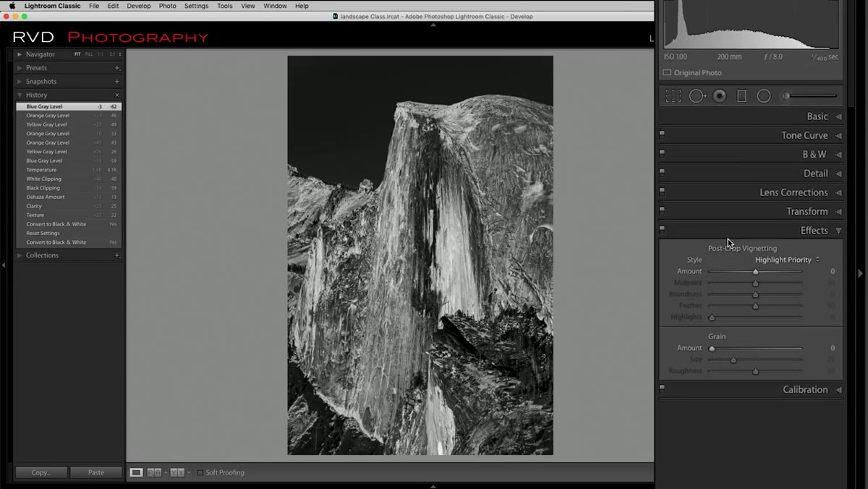Expand the Navigator panel
868x489 pixels.
click(20, 54)
